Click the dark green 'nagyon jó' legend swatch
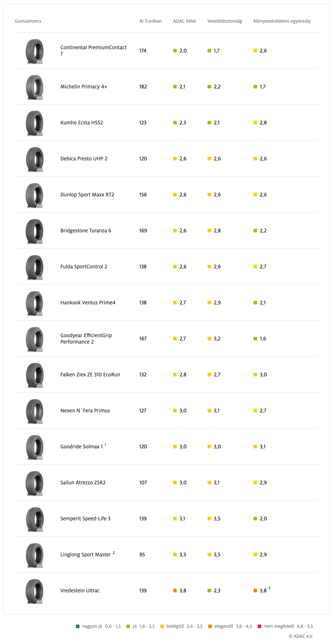 pyautogui.click(x=78, y=626)
